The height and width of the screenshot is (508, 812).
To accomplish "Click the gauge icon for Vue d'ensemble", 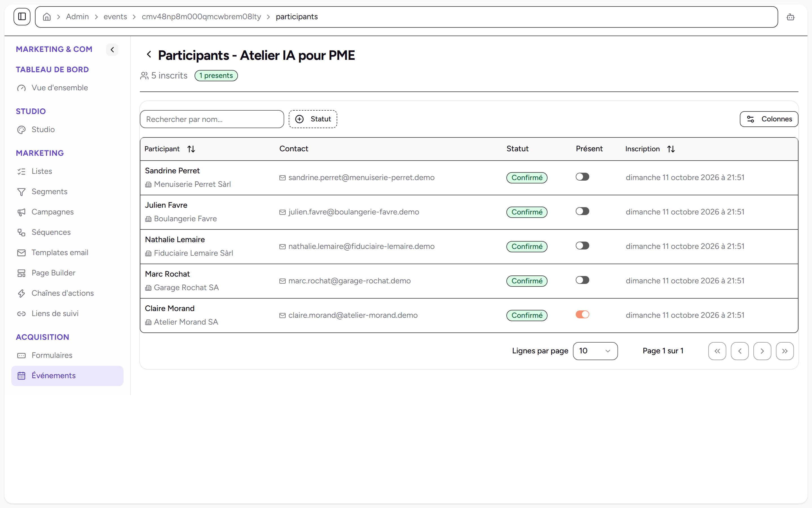I will [x=21, y=88].
